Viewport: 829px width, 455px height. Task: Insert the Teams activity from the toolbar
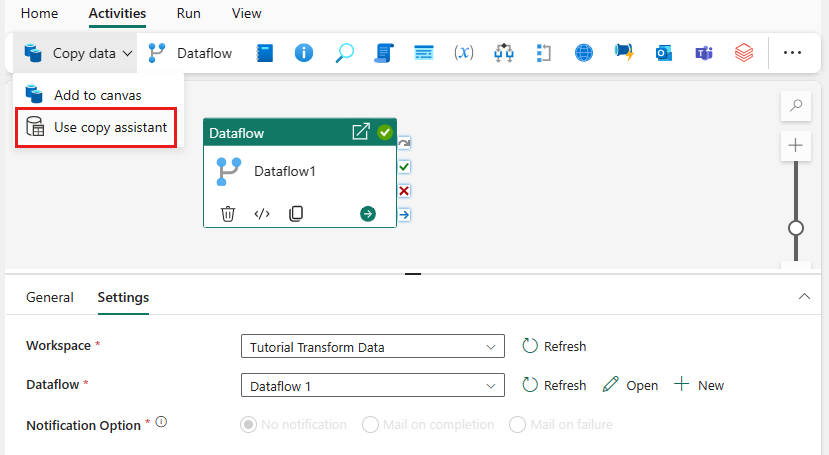click(703, 53)
